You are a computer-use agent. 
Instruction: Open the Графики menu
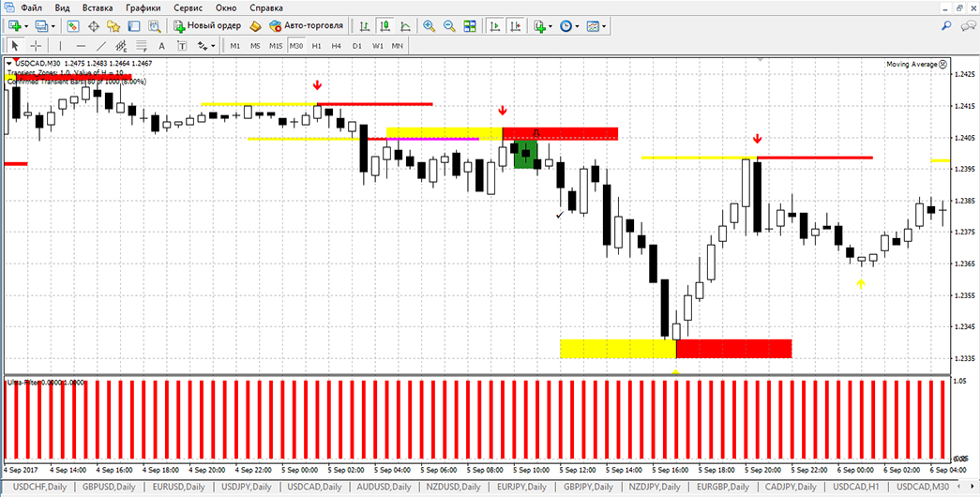pos(143,8)
